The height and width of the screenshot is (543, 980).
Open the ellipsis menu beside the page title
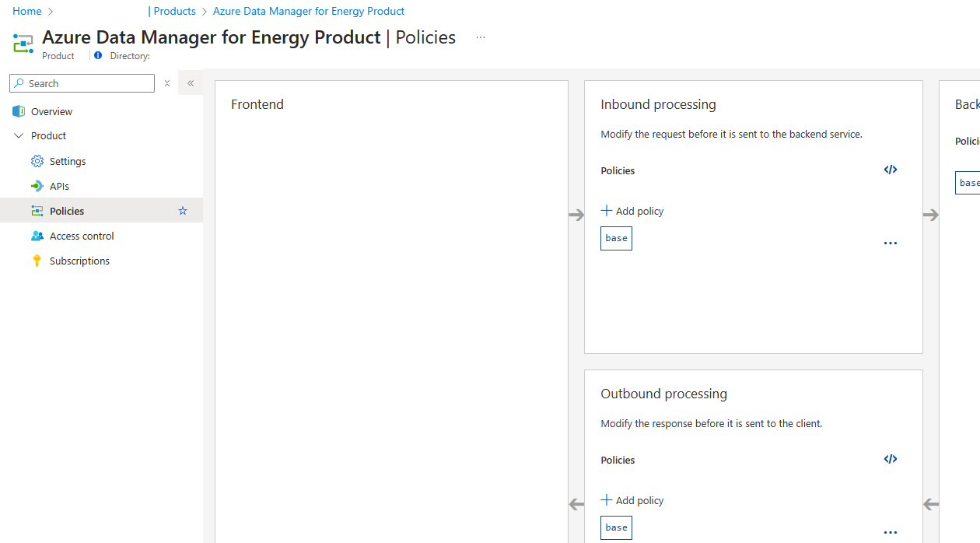[480, 37]
